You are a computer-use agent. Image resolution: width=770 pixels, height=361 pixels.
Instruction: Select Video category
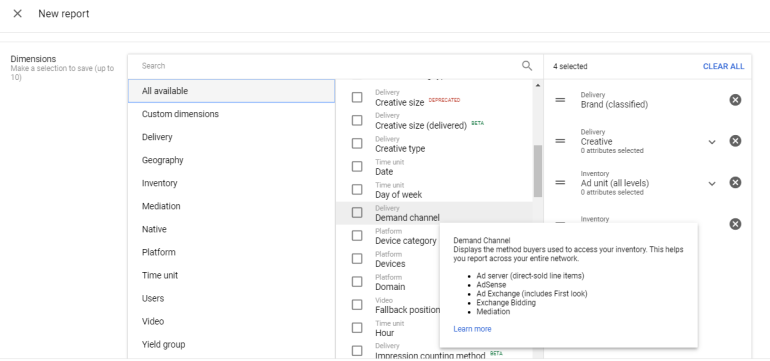click(231, 322)
